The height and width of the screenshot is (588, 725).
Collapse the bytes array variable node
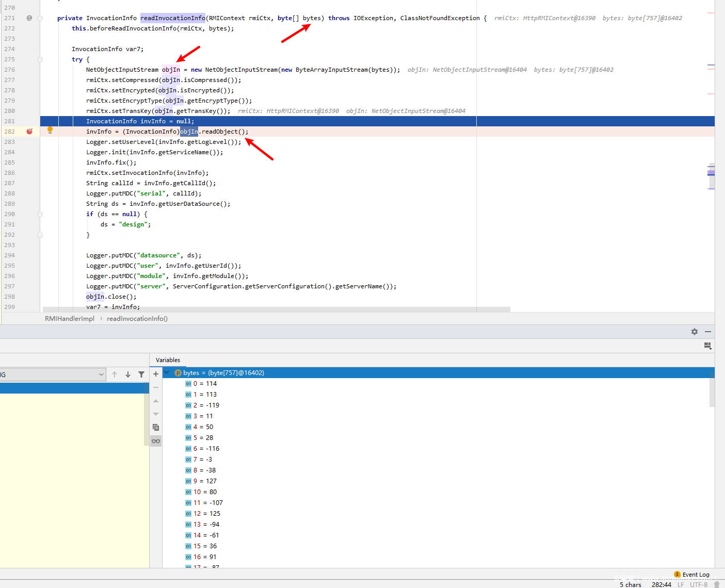(x=167, y=372)
